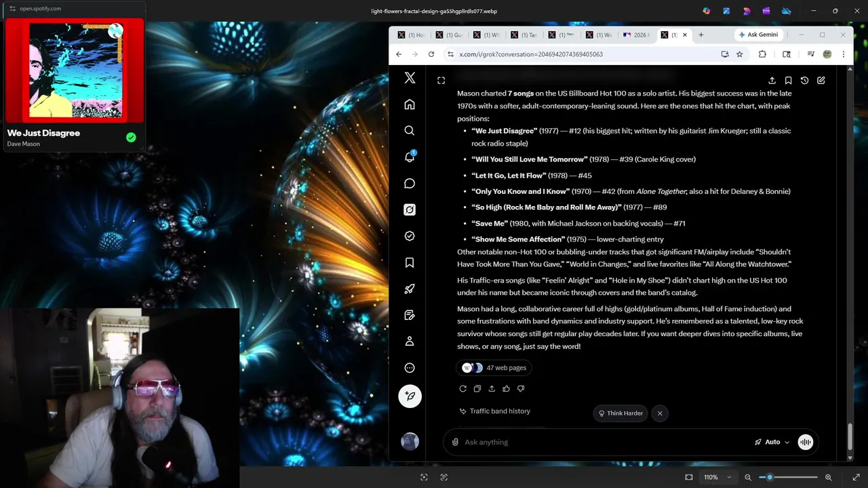Copy the Grok response text
This screenshot has height=488, width=868.
click(x=477, y=388)
